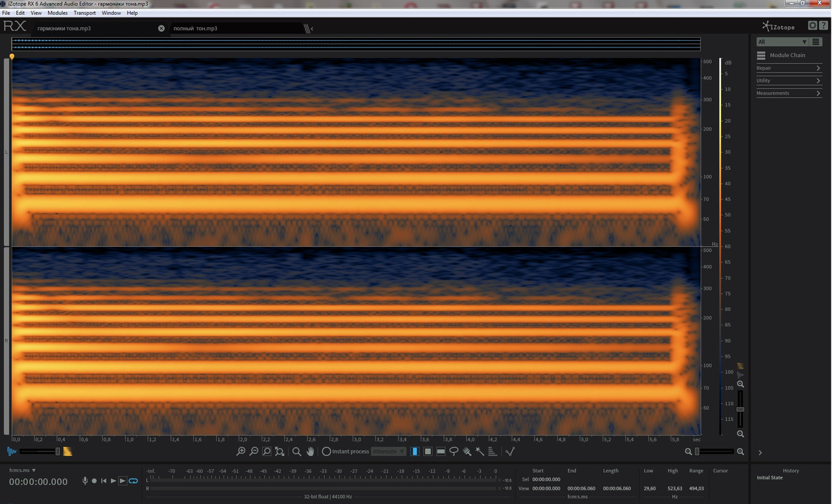
Task: Click the zoom out tool icon
Action: click(x=254, y=451)
